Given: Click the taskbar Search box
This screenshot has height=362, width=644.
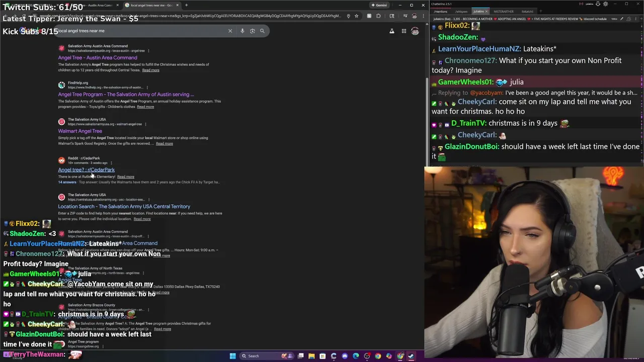Looking at the screenshot, I should pos(266,356).
